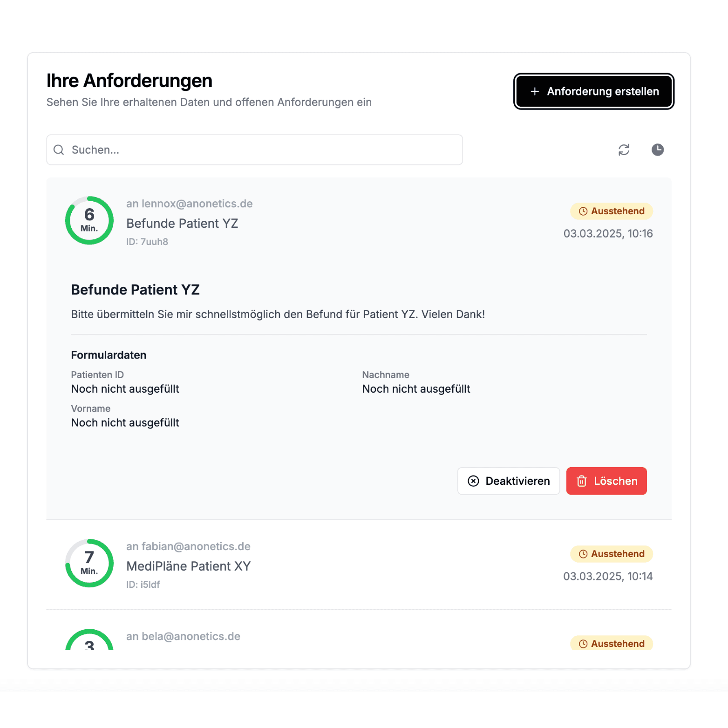Select recipient an bela@anonetics.de

tap(183, 636)
